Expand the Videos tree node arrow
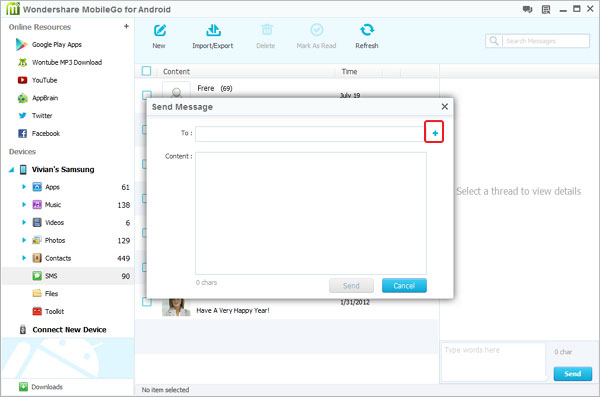 24,222
